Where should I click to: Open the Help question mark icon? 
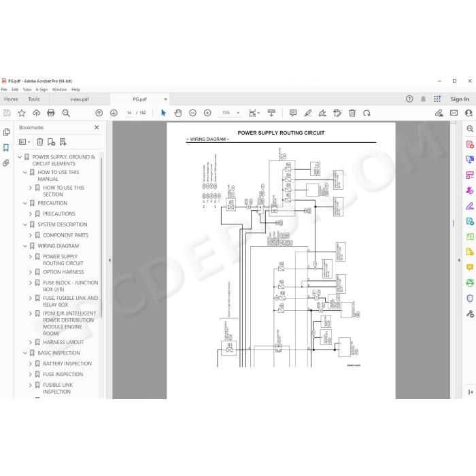click(x=409, y=99)
